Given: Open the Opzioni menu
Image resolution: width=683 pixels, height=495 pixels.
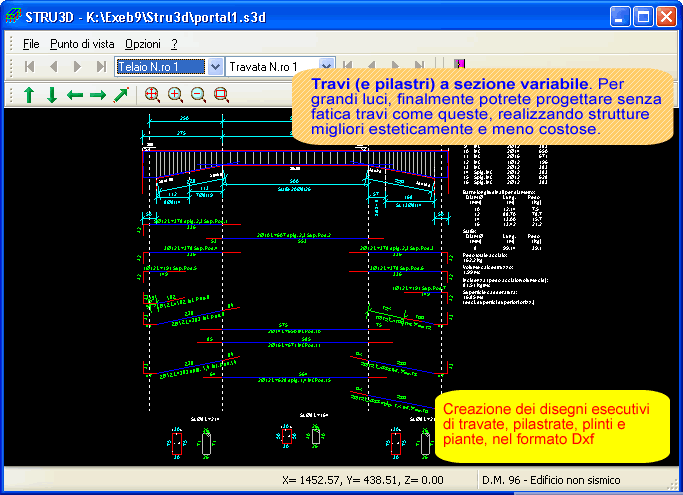Looking at the screenshot, I should point(142,44).
